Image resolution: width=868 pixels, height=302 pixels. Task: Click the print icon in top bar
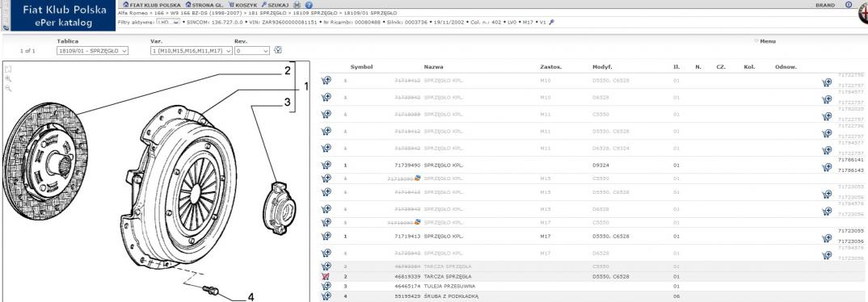coord(297,4)
